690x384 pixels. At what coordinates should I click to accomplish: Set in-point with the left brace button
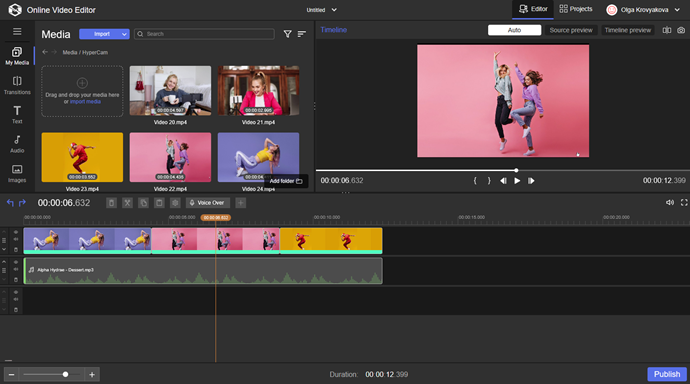[475, 180]
